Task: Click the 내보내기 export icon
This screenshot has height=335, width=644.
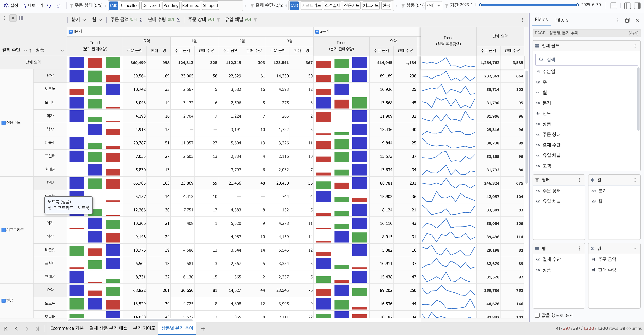Action: 24,6
